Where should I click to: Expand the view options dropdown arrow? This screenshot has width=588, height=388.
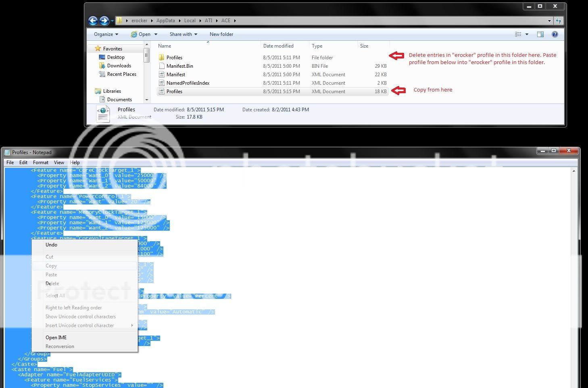click(527, 34)
